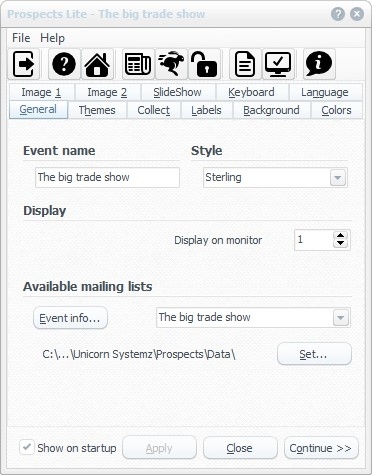Click the Event info... button
The width and height of the screenshot is (372, 475).
tap(70, 318)
